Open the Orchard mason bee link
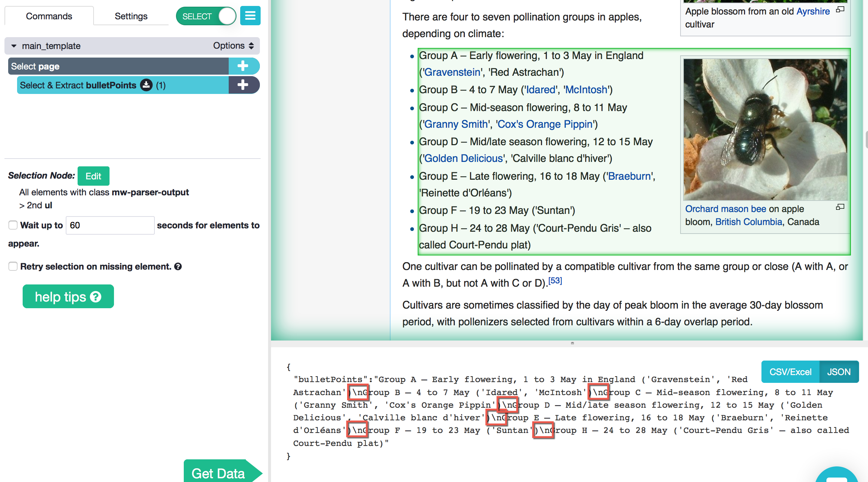 point(725,209)
